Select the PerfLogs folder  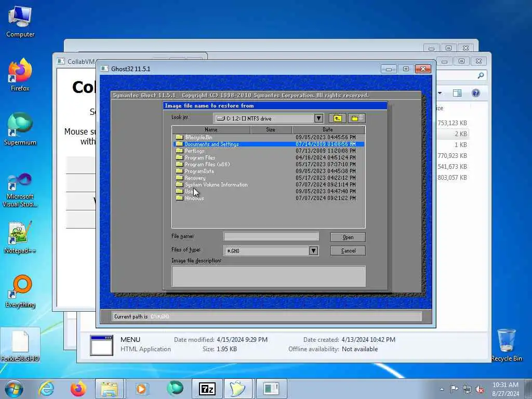tap(269, 151)
